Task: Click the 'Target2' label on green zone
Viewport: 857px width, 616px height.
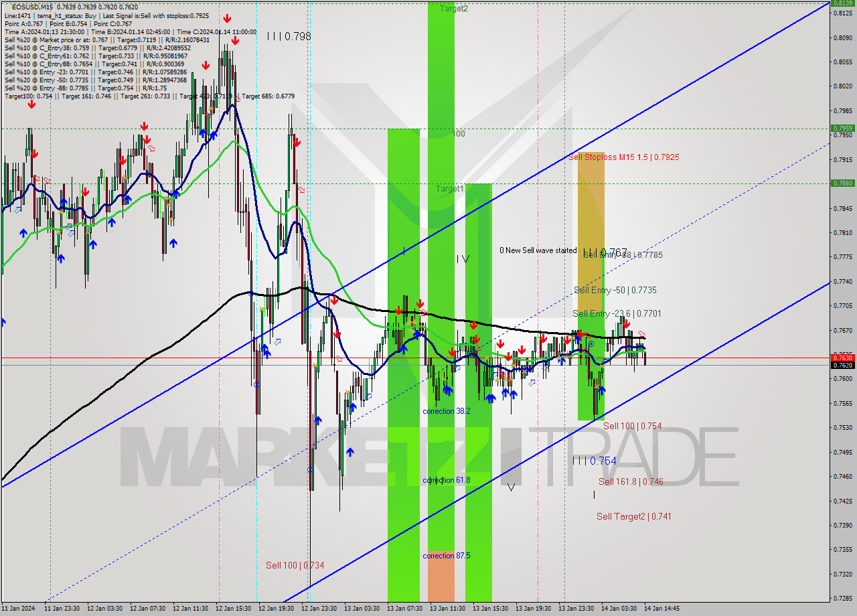Action: click(453, 9)
